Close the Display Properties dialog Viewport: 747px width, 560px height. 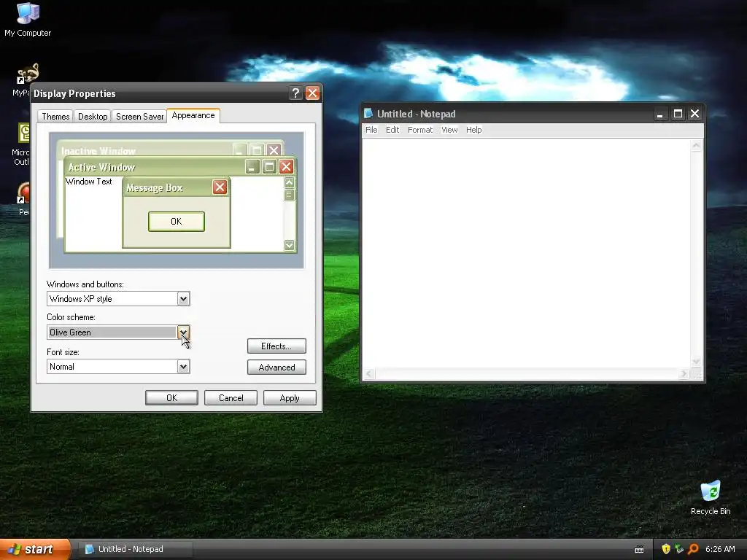click(x=312, y=93)
